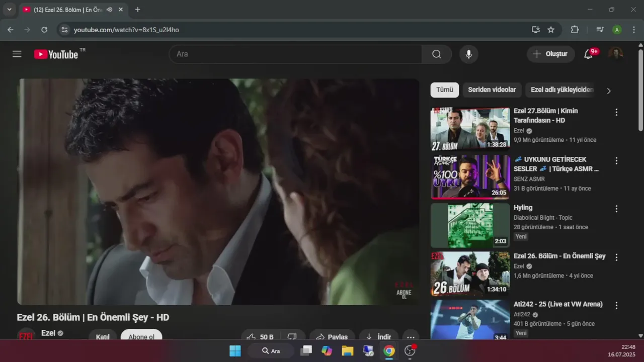Screen dimensions: 644x362
Task: Open Ezel 26. Bölüm - En Önemli Şey sidebar title
Action: click(x=559, y=256)
